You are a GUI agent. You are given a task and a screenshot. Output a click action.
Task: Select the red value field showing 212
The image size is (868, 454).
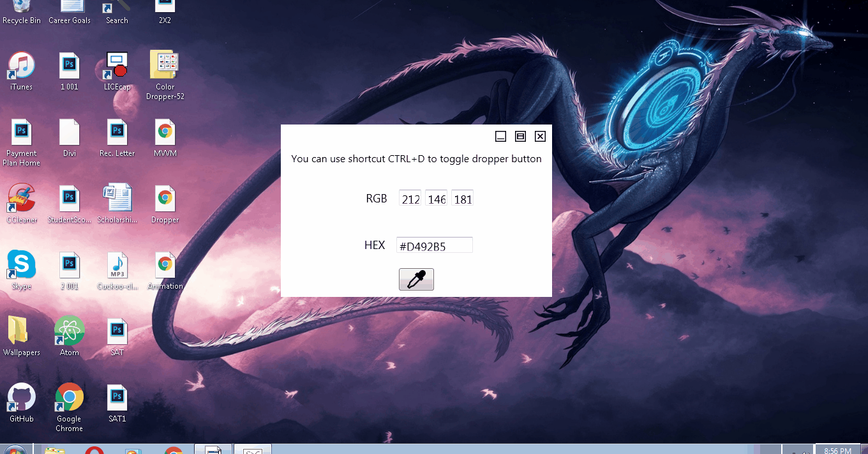point(410,199)
